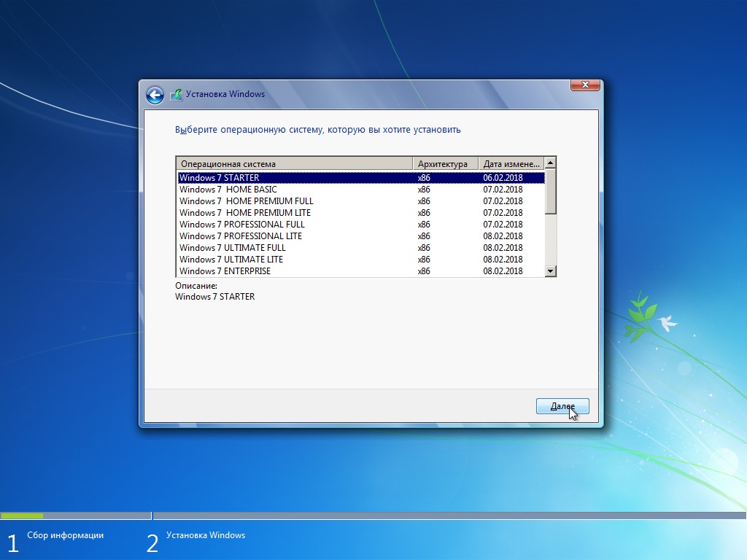The height and width of the screenshot is (560, 747).
Task: Select Windows 7 ENTERPRISE entry
Action: click(x=225, y=271)
